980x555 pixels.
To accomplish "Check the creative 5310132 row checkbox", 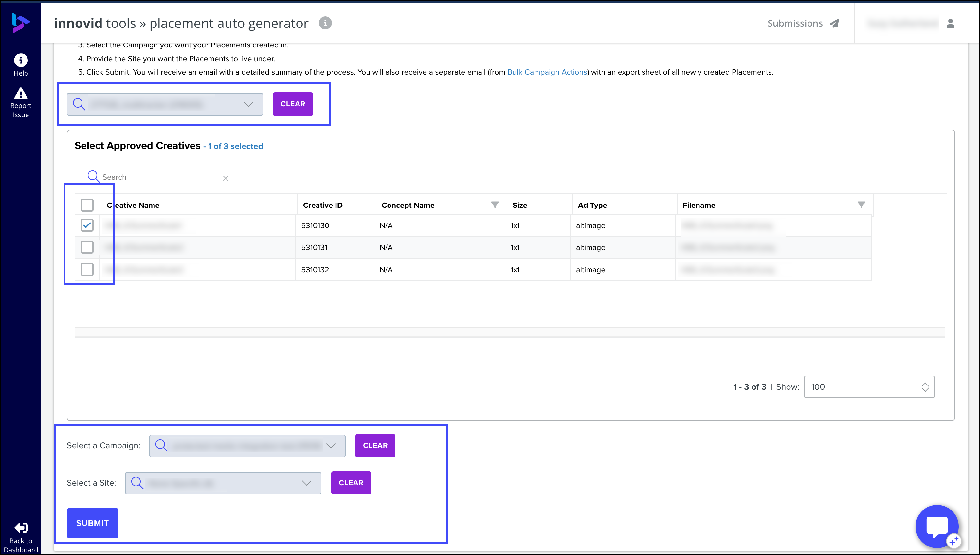I will click(x=87, y=270).
